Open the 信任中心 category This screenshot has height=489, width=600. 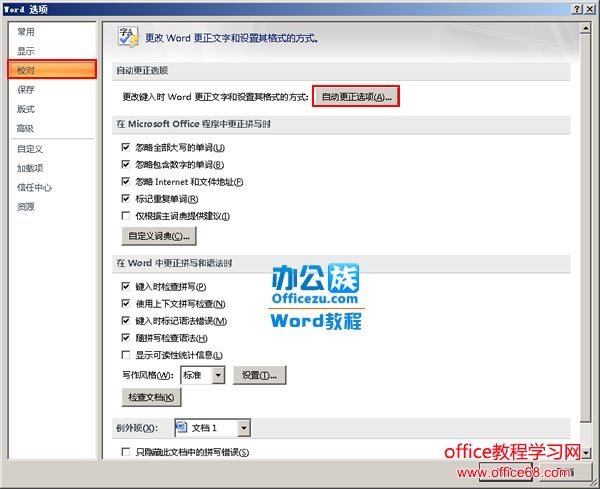click(34, 187)
